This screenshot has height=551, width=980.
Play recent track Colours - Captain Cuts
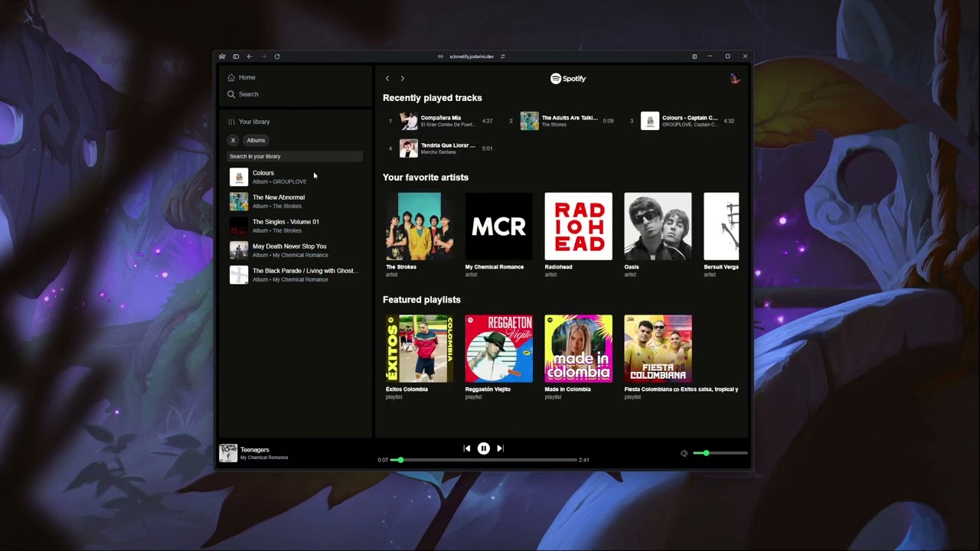tap(681, 121)
